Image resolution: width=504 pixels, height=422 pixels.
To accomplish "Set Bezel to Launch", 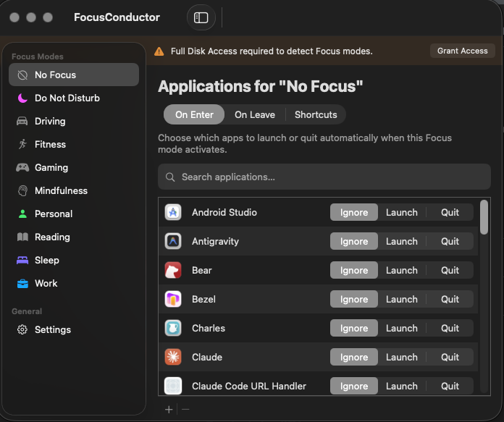I will pyautogui.click(x=402, y=299).
